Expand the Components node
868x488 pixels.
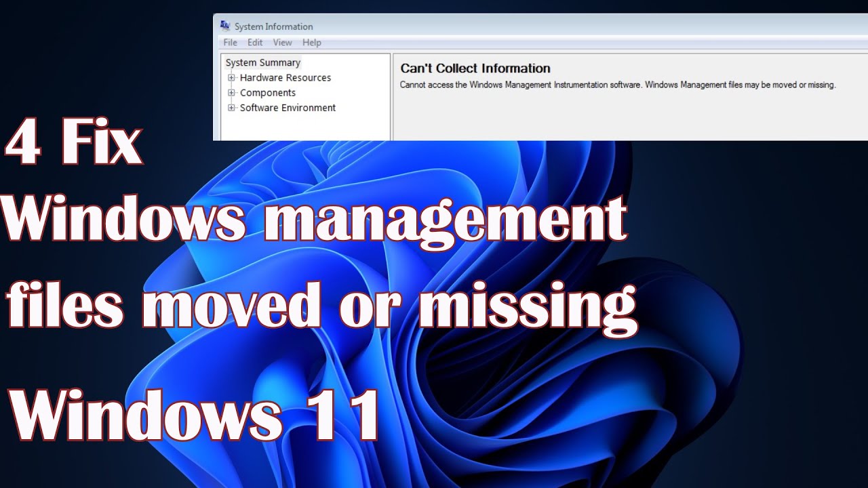(x=232, y=92)
